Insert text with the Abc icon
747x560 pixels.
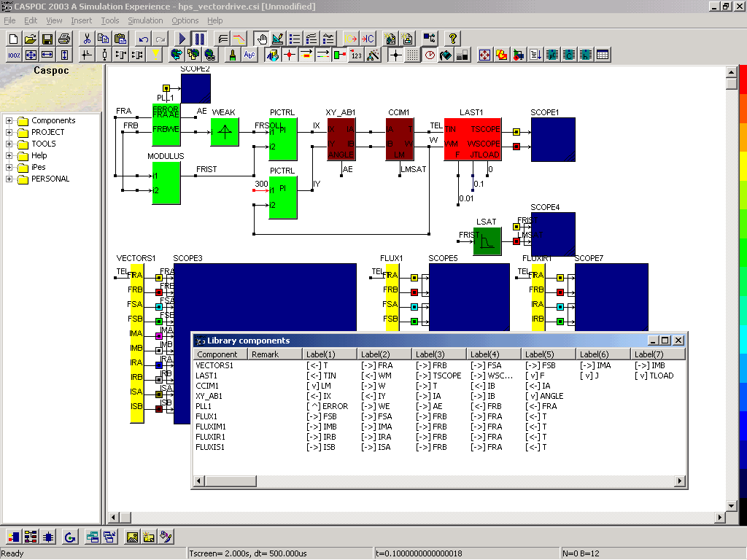coord(249,55)
